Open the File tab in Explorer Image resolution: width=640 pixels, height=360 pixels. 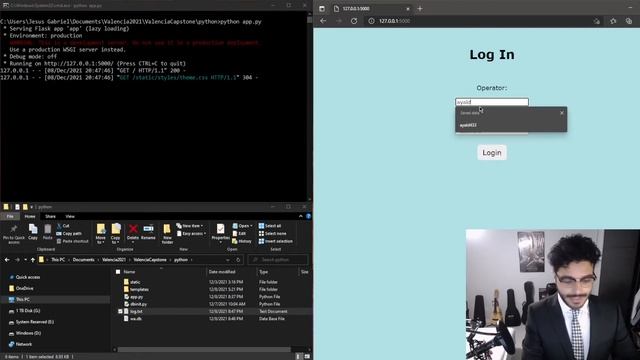tap(10, 216)
